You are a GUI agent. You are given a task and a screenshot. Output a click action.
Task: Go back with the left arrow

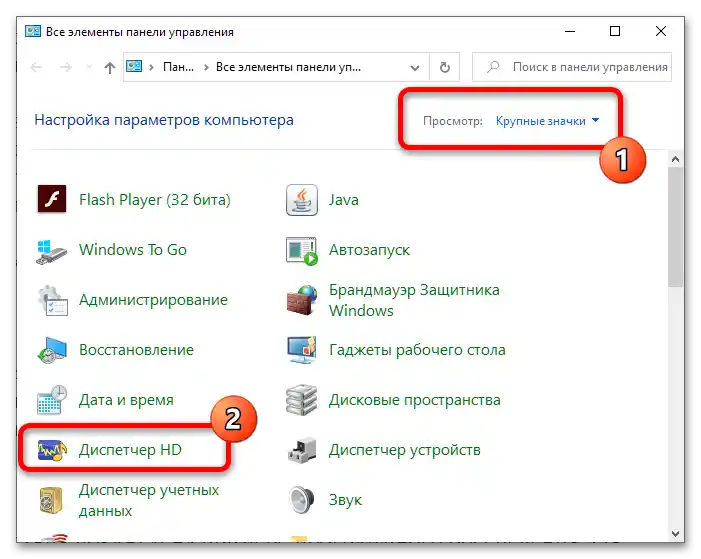pos(36,68)
